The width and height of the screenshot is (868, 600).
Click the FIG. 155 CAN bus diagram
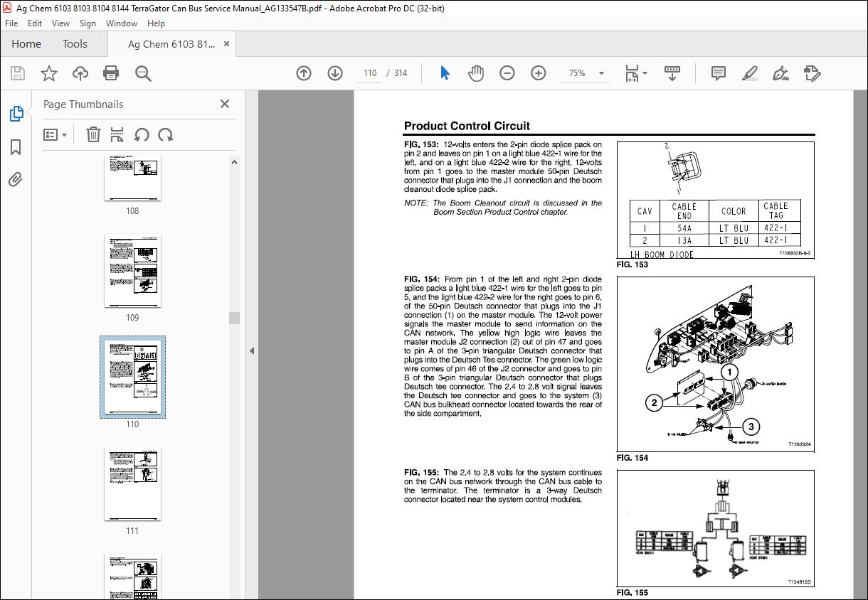pos(715,528)
